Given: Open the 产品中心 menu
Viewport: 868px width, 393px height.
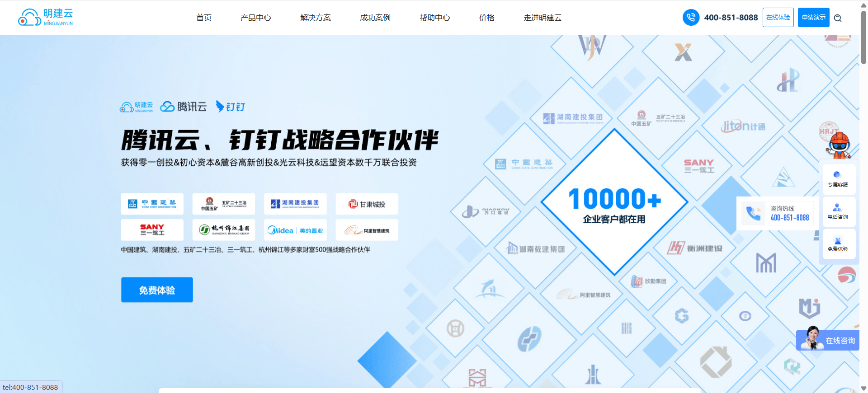Looking at the screenshot, I should [256, 18].
